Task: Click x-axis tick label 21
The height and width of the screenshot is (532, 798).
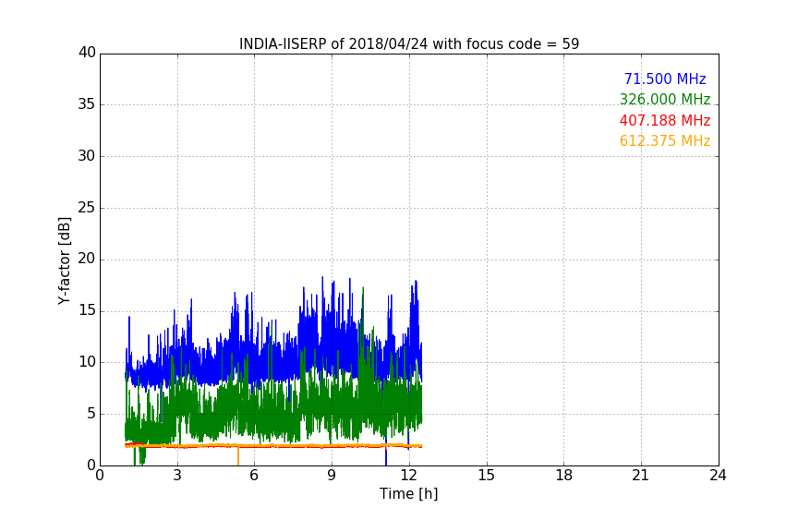Action: (641, 476)
